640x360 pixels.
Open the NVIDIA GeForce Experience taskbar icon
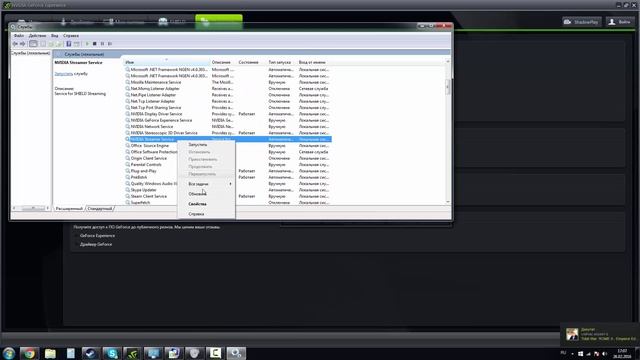point(132,353)
